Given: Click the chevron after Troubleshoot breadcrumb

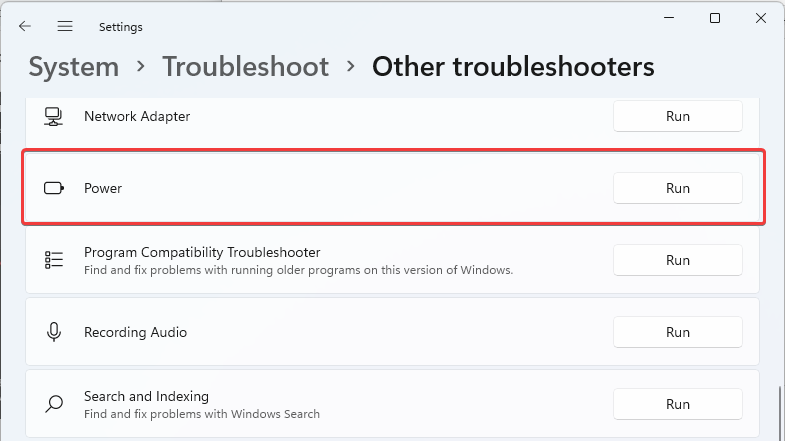Looking at the screenshot, I should coord(350,66).
